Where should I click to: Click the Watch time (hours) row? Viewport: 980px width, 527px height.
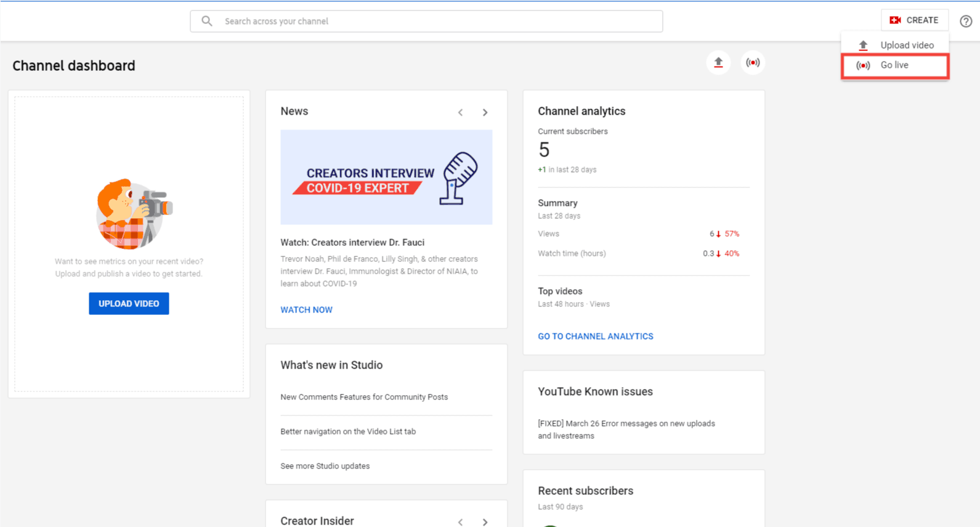pyautogui.click(x=638, y=253)
